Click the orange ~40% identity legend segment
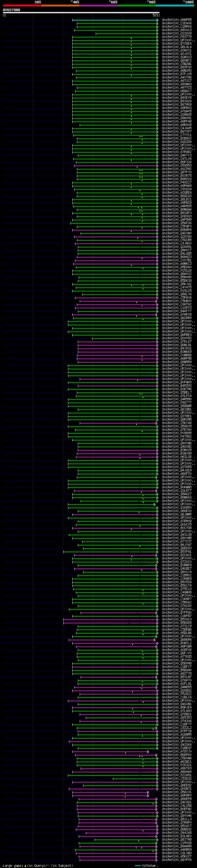The height and width of the screenshot is (868, 197). pyautogui.click(x=60, y=6)
